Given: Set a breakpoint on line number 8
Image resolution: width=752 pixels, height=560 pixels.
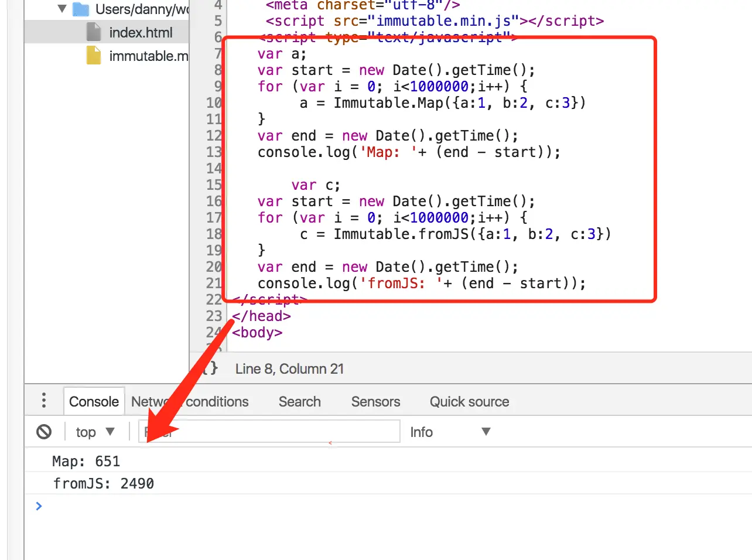Looking at the screenshot, I should tap(218, 70).
